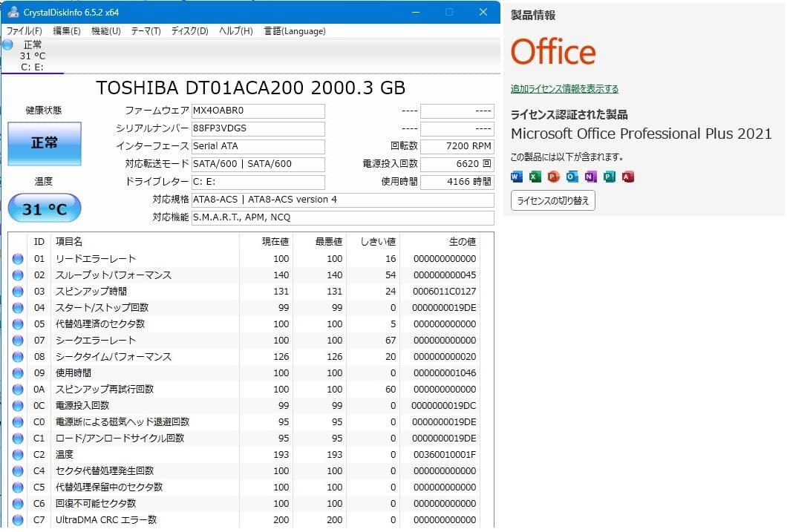Click the 追加ライセンス情報を表示する link
The height and width of the screenshot is (532, 787).
pos(563,88)
